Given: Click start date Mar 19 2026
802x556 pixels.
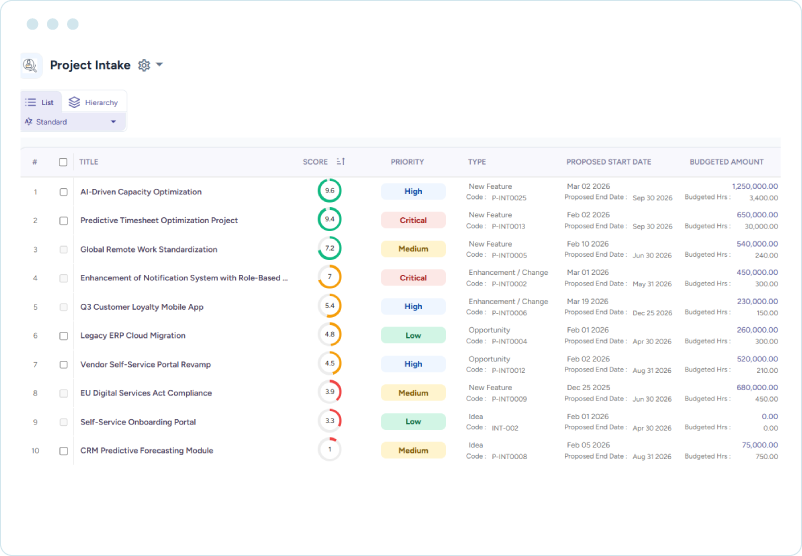Looking at the screenshot, I should pos(587,302).
